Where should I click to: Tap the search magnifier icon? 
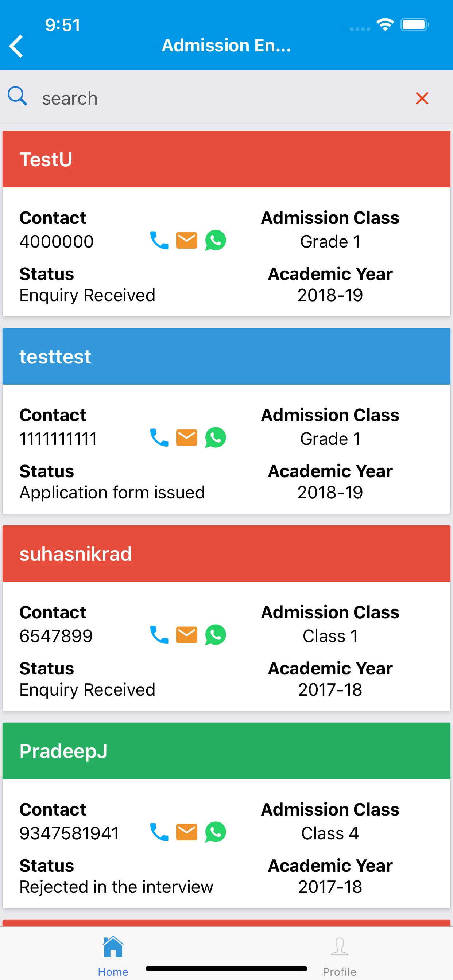coord(18,96)
